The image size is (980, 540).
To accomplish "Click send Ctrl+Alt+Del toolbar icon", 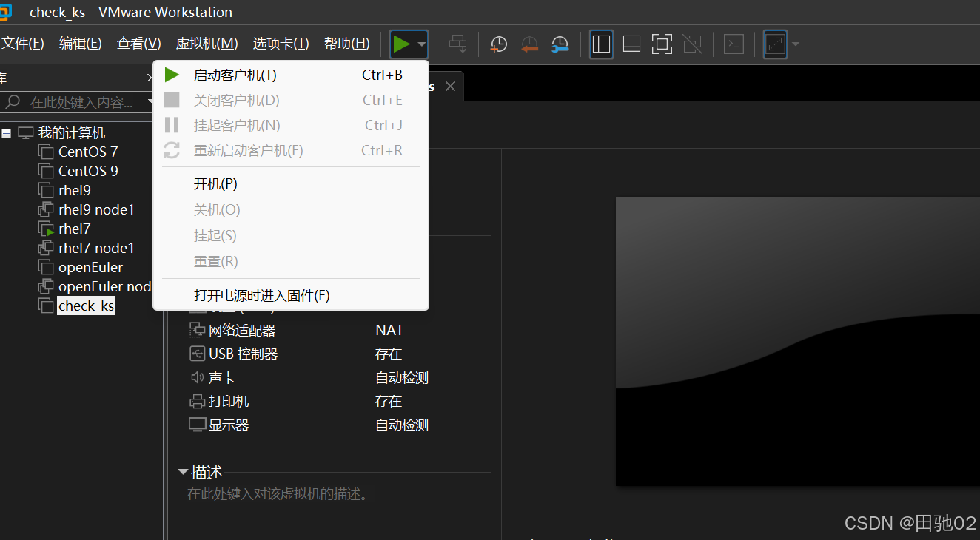I will 458,44.
